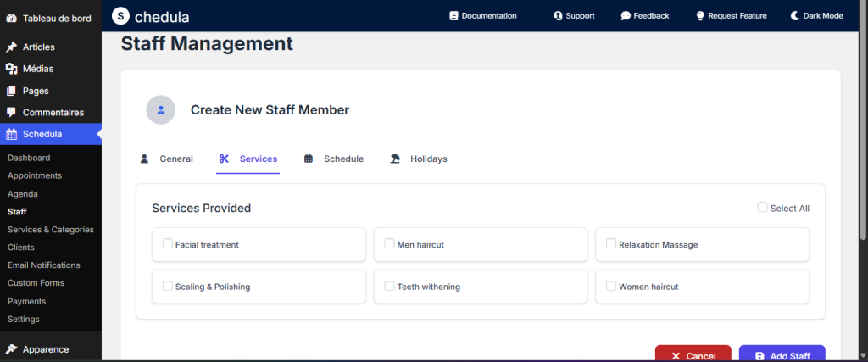Click the Feedback speech bubble icon
Screen dimensions: 868x362
[626, 15]
